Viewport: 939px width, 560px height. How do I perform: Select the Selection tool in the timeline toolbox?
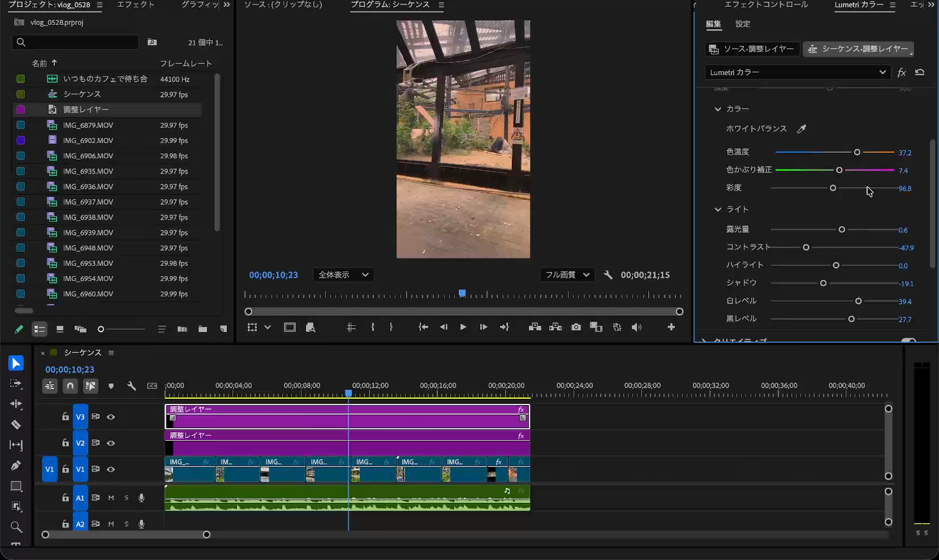tap(16, 363)
